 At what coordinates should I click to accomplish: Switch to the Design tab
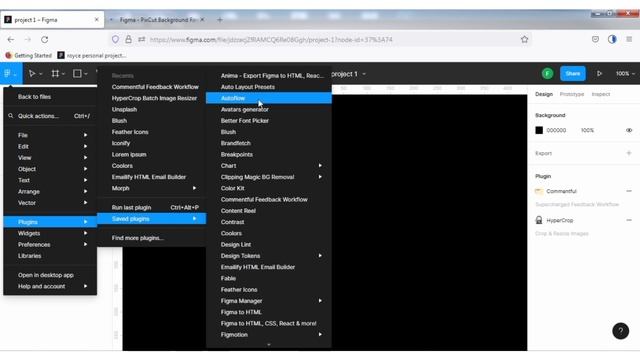544,94
